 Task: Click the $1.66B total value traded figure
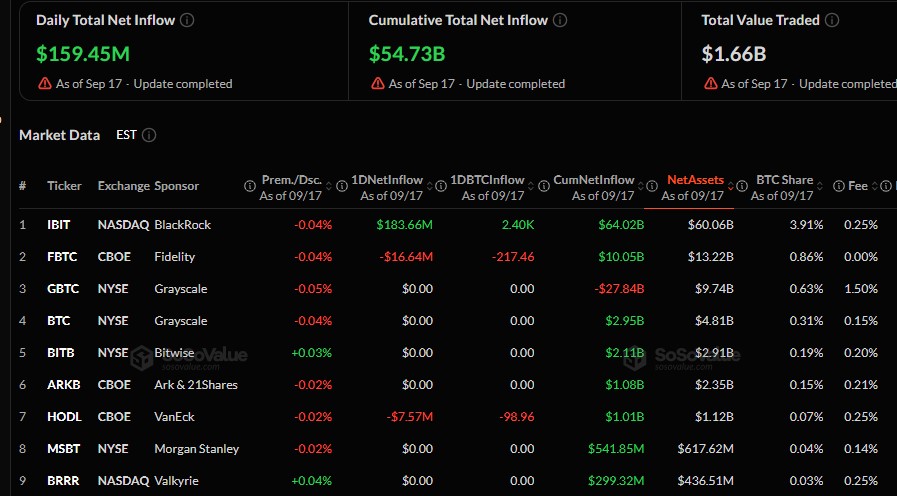734,54
